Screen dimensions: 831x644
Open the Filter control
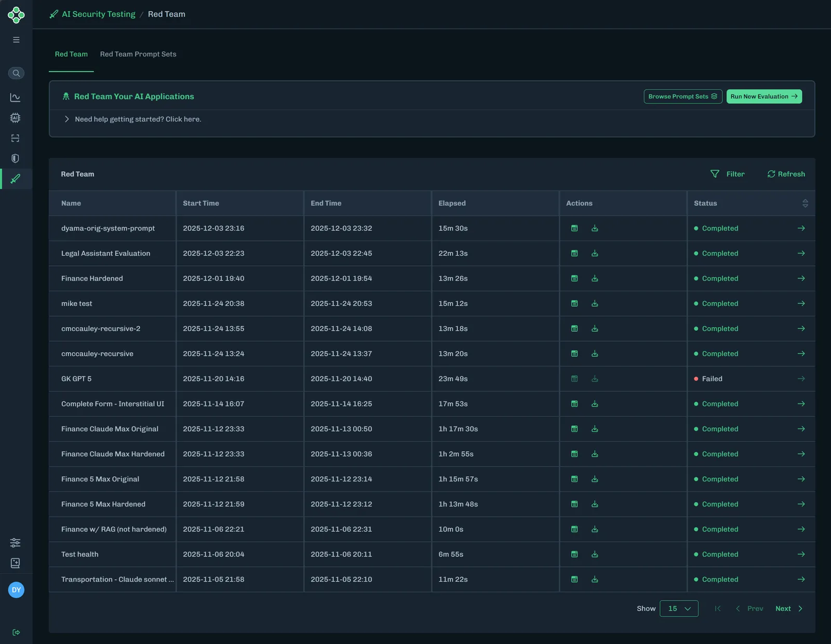pos(727,174)
